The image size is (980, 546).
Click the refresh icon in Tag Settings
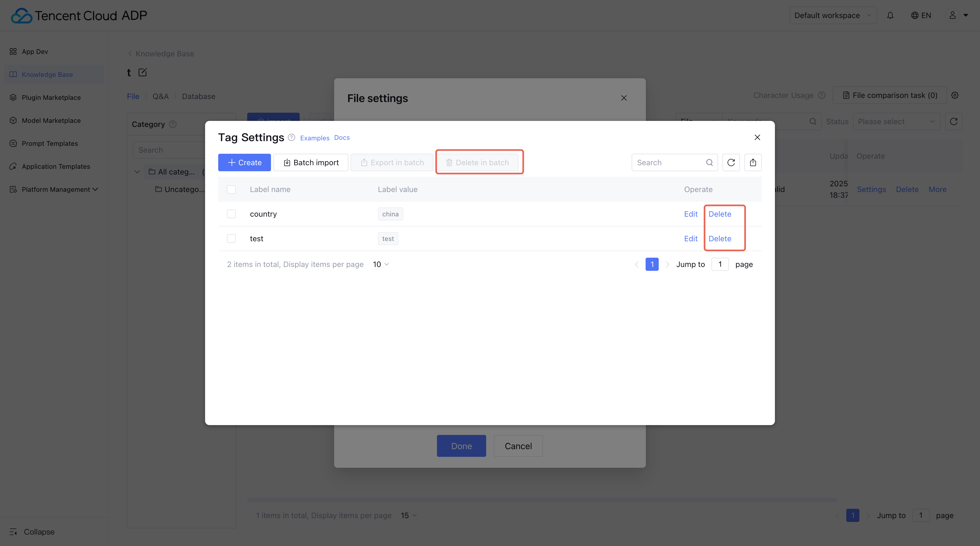731,162
